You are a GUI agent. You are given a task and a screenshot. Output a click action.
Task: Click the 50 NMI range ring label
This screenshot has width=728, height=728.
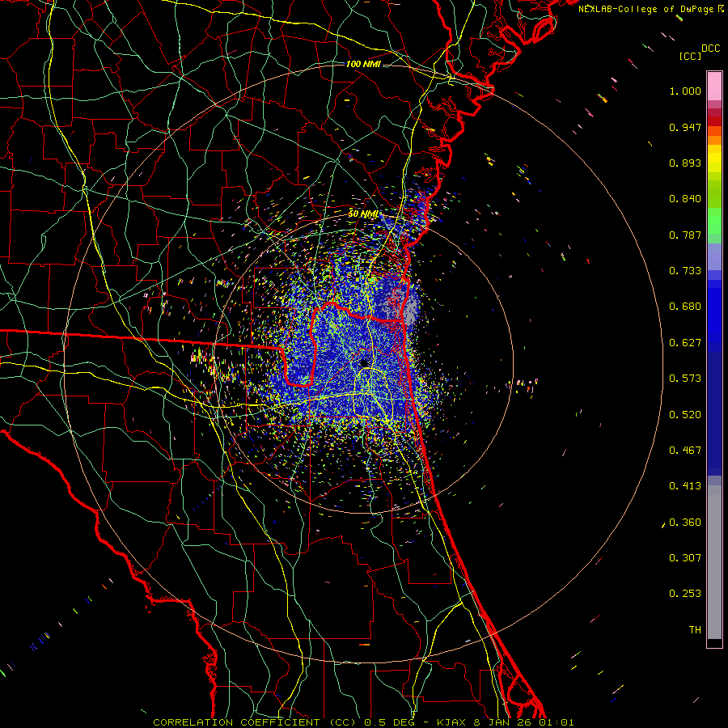(x=363, y=214)
